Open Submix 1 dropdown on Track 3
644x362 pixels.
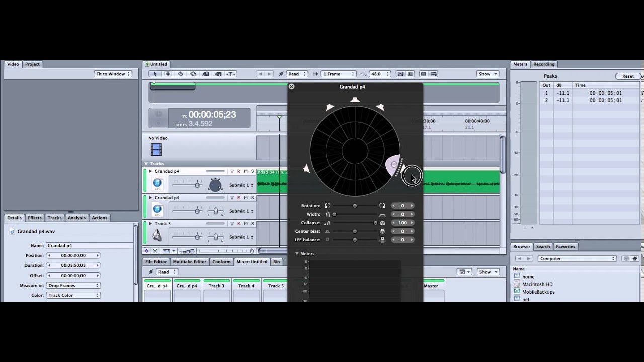pyautogui.click(x=241, y=237)
